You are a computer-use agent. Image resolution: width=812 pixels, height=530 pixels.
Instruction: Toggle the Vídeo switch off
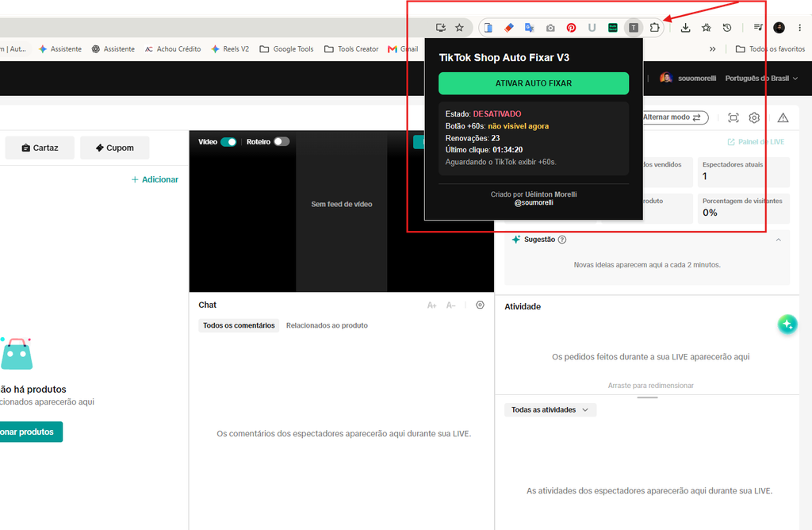click(x=228, y=142)
